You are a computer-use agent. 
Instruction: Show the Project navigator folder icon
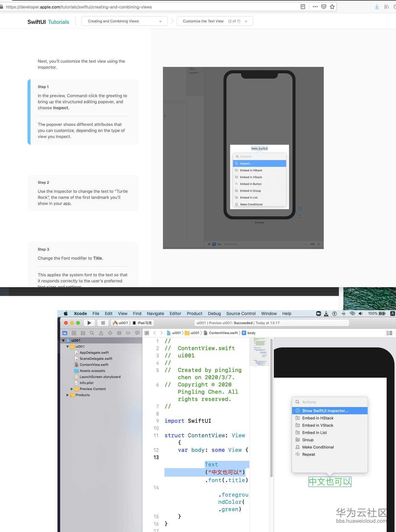coord(65,333)
